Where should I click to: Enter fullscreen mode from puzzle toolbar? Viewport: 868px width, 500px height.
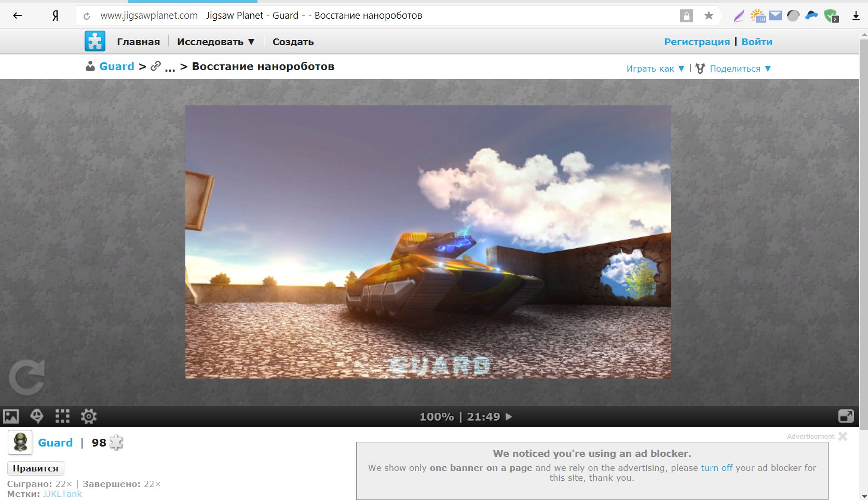tap(846, 416)
